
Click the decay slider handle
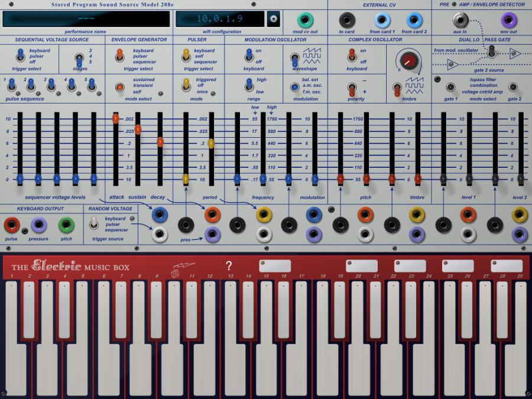point(160,142)
